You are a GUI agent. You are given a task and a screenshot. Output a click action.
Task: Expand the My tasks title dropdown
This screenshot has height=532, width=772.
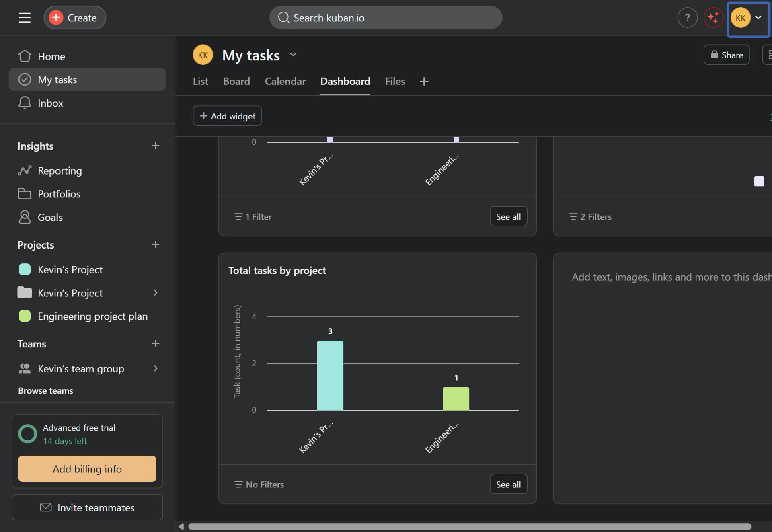(293, 55)
